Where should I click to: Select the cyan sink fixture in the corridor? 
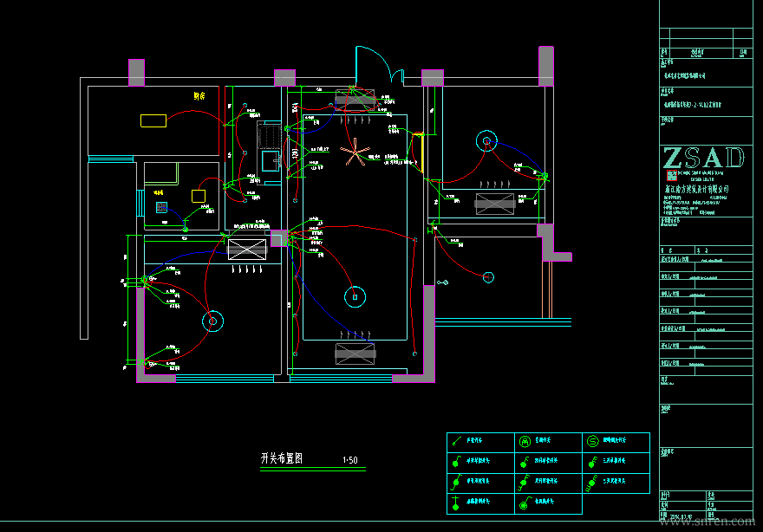tap(270, 161)
